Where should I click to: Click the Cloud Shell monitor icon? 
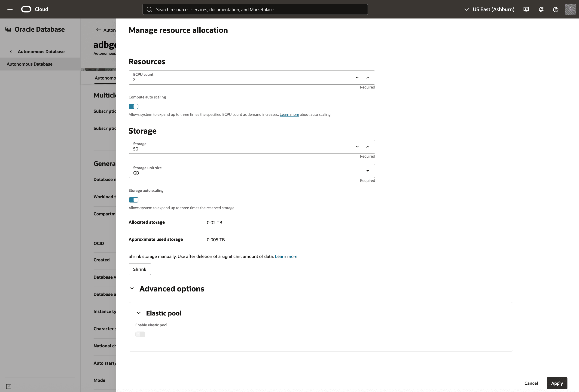pos(526,9)
